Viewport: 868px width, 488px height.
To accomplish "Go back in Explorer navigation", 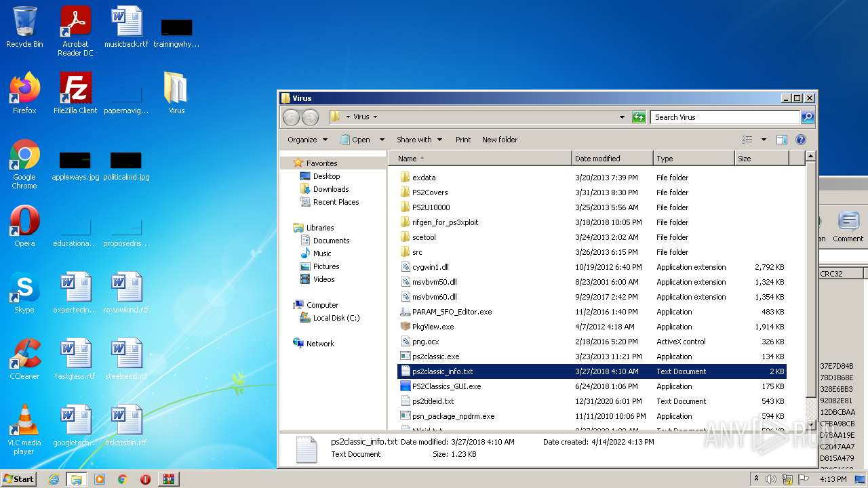I will pos(291,117).
